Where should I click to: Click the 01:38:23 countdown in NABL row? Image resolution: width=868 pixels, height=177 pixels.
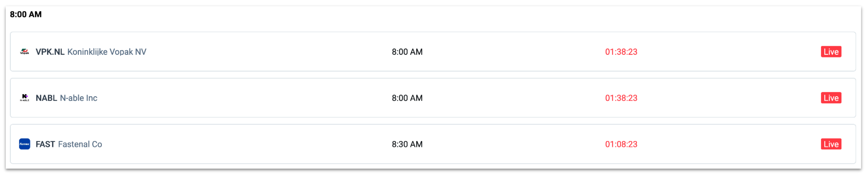pyautogui.click(x=621, y=98)
